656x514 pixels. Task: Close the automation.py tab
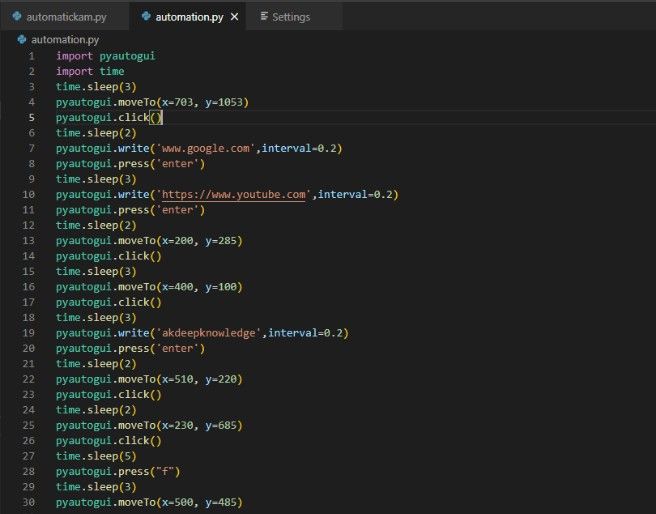click(235, 17)
